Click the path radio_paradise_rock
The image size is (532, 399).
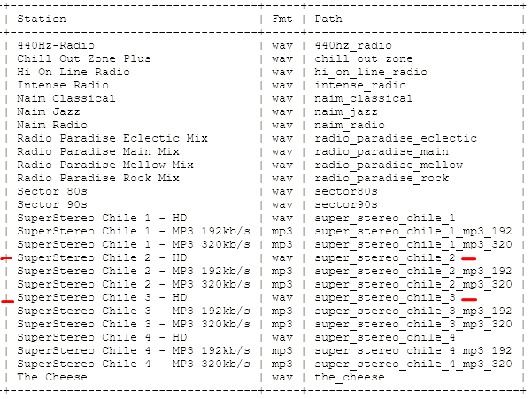tap(382, 178)
